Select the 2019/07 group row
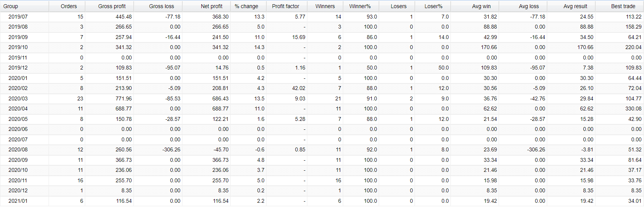This screenshot has height=207, width=644. point(322,17)
